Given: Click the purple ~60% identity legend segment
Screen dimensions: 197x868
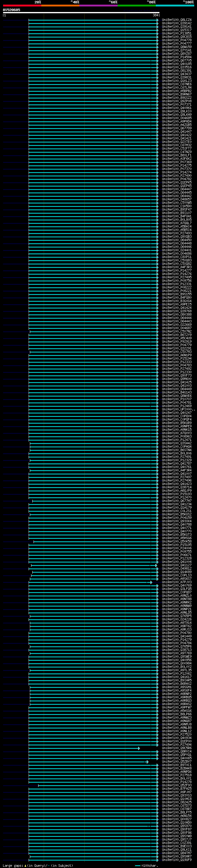Looking at the screenshot, I should coord(98,6).
